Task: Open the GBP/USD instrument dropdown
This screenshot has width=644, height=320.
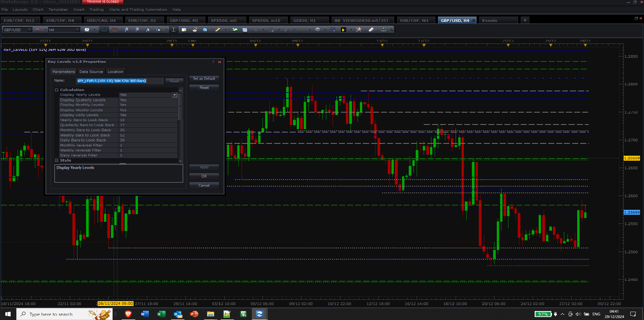Action: pos(30,30)
